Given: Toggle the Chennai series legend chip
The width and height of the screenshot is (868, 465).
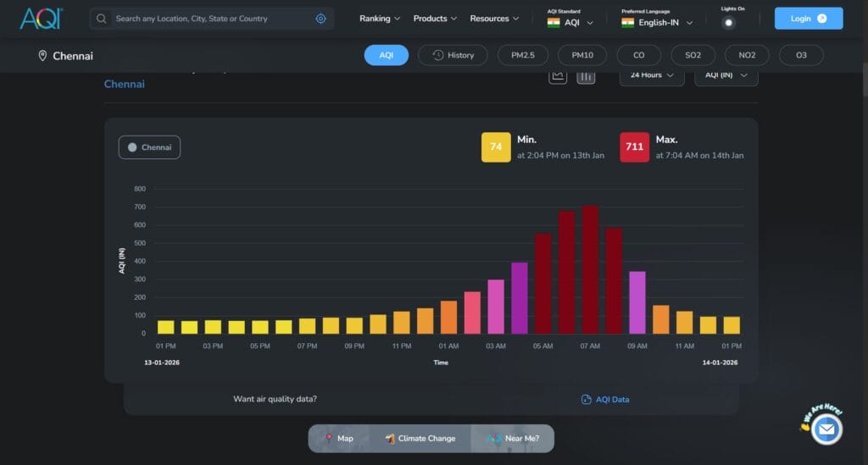Looking at the screenshot, I should pyautogui.click(x=149, y=147).
